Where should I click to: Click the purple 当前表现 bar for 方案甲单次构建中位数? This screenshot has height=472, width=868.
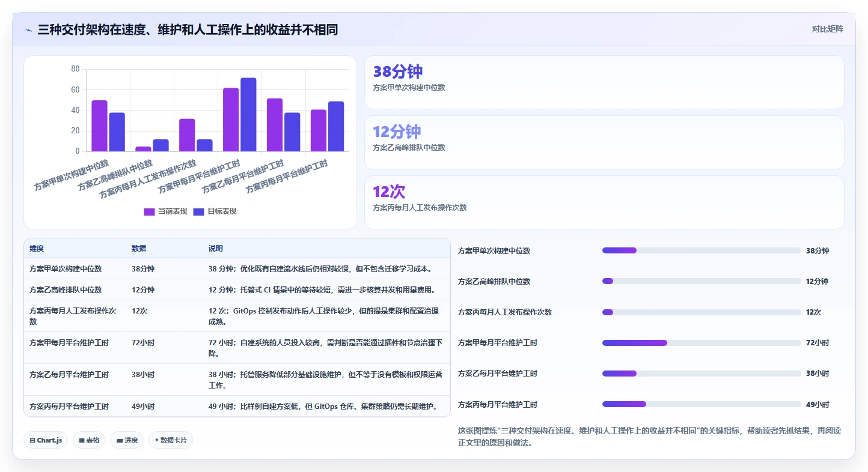(99, 126)
